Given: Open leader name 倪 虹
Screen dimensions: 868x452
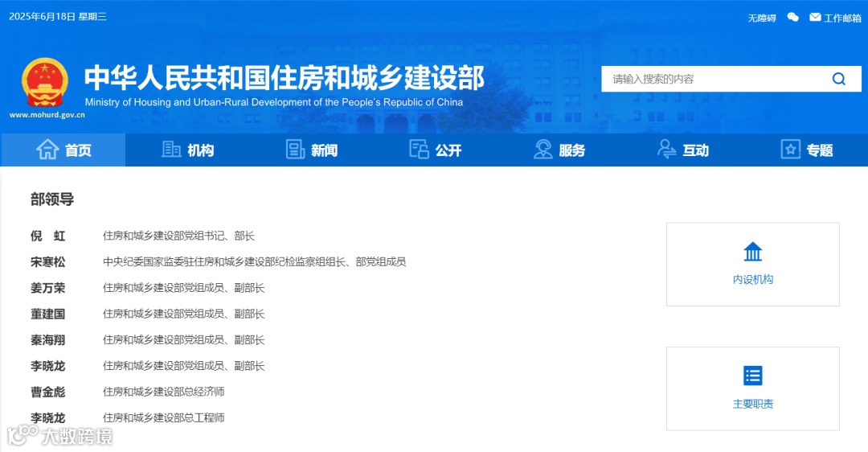Looking at the screenshot, I should 47,236.
